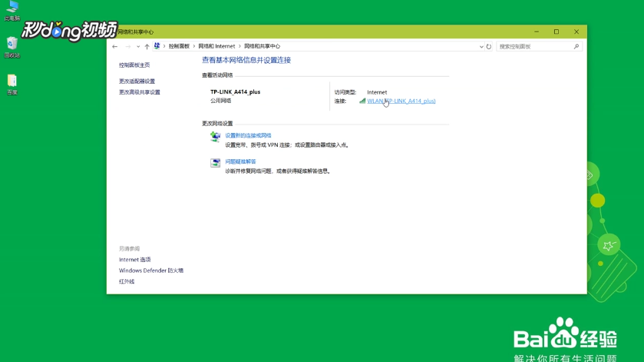Image resolution: width=644 pixels, height=362 pixels.
Task: Click the set up new connection icon
Action: tap(215, 137)
